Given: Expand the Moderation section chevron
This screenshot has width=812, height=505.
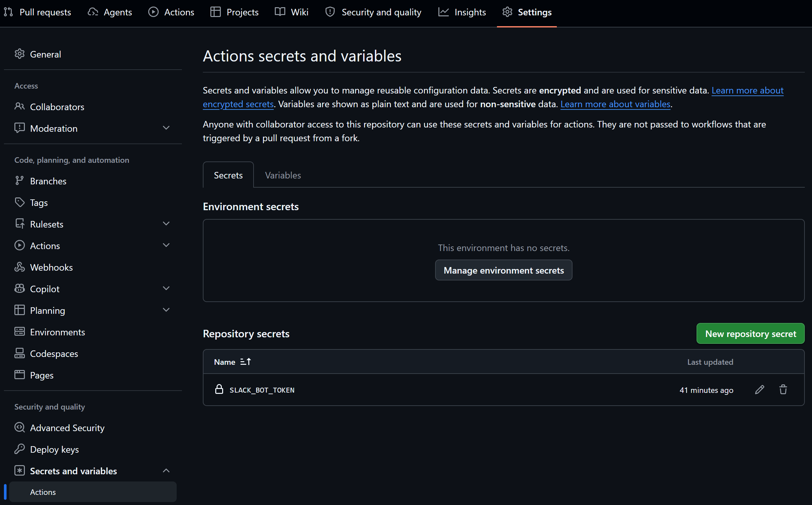Looking at the screenshot, I should click(x=166, y=128).
